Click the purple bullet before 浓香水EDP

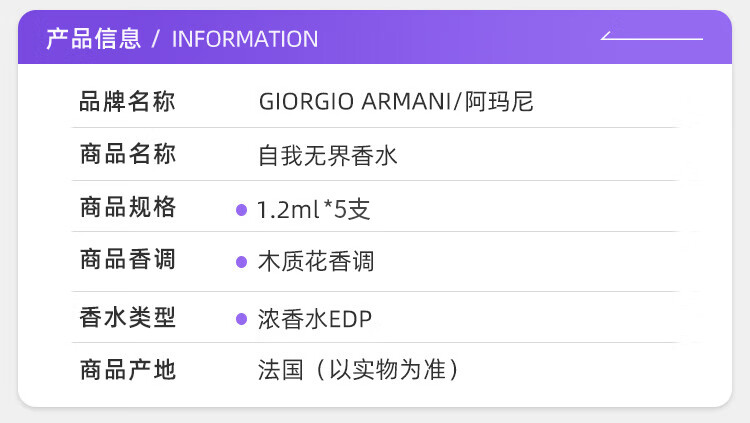pos(241,319)
